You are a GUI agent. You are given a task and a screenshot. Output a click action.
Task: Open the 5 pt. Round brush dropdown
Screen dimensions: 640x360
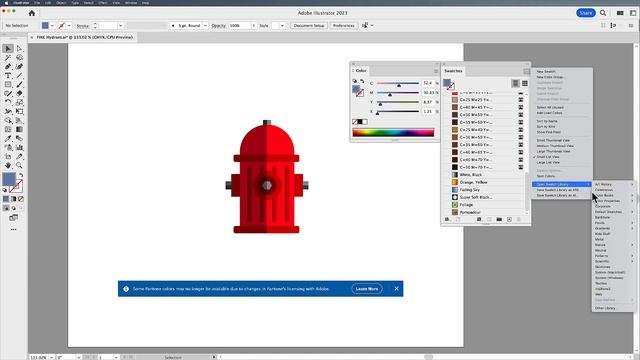tap(205, 26)
